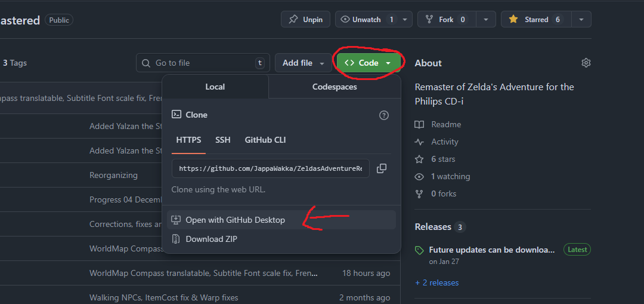This screenshot has width=644, height=304.
Task: Click the ZIP file icon next to Download ZIP
Action: 176,239
